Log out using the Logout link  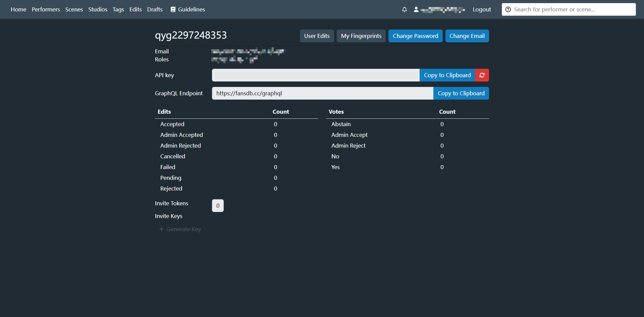point(482,9)
